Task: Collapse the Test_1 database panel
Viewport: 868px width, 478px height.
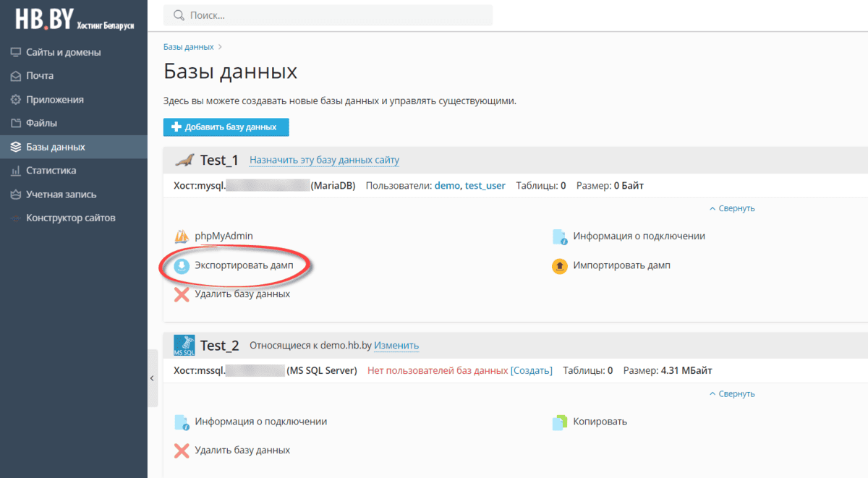Action: pyautogui.click(x=732, y=208)
